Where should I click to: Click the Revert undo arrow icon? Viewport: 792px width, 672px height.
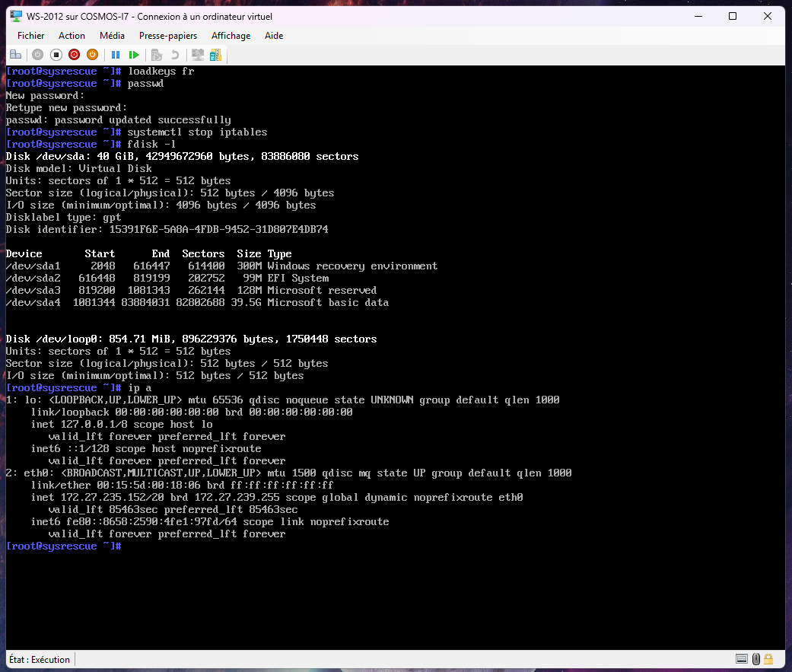pos(175,55)
